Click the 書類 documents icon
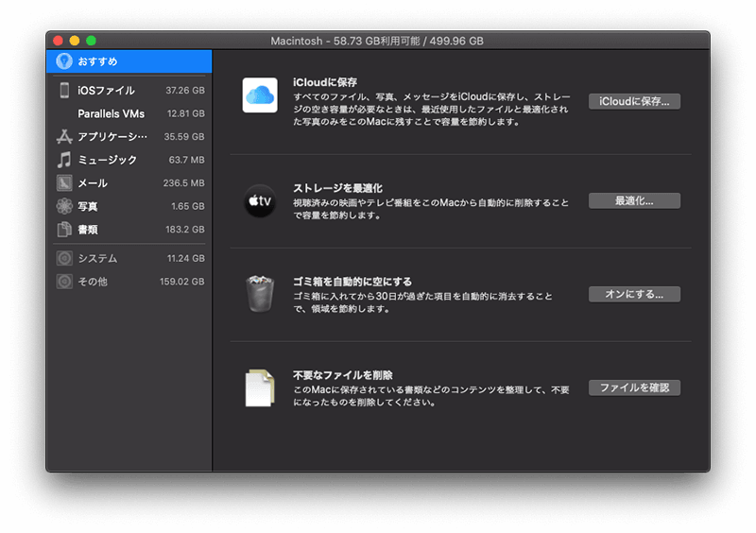This screenshot has width=756, height=533. tap(64, 229)
